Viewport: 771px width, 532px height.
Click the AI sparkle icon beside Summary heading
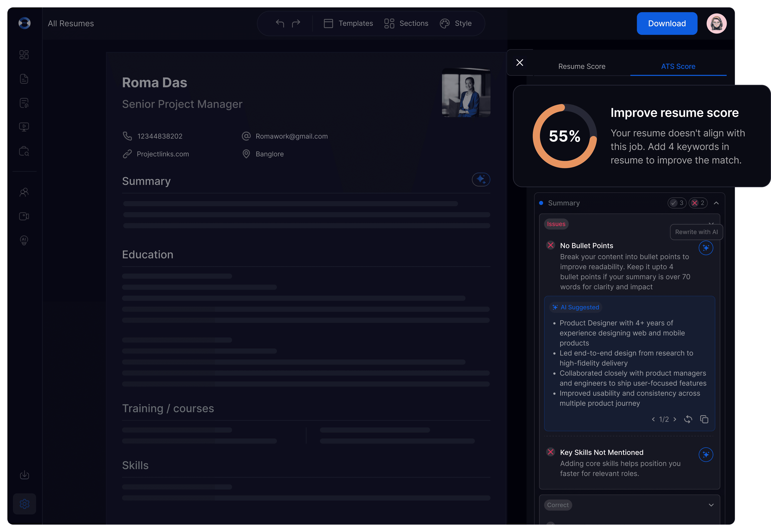tap(481, 180)
